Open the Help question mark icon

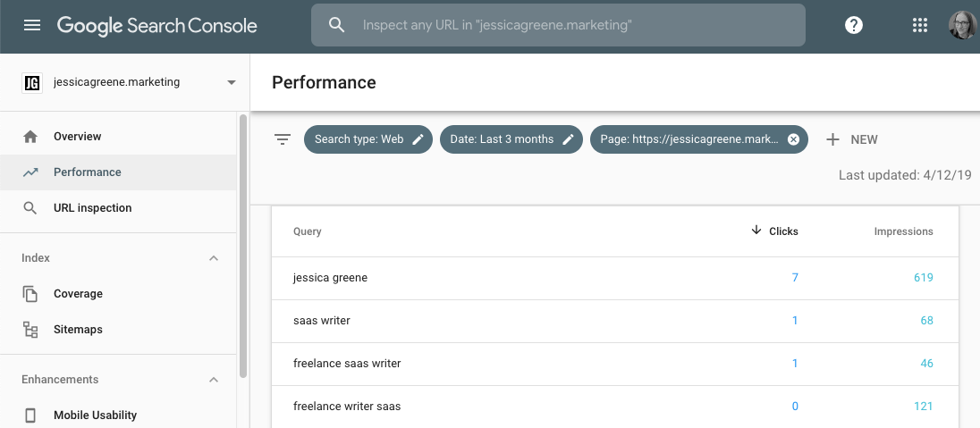853,25
